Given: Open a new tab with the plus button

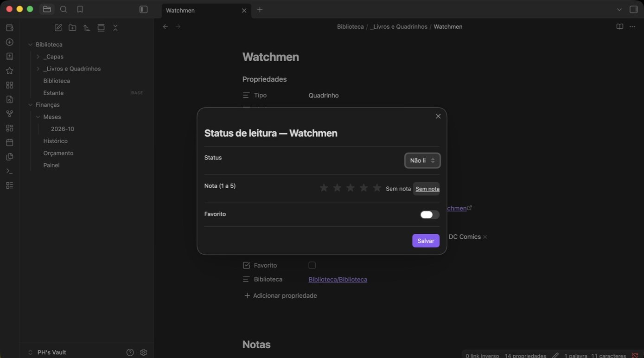Looking at the screenshot, I should [x=260, y=10].
